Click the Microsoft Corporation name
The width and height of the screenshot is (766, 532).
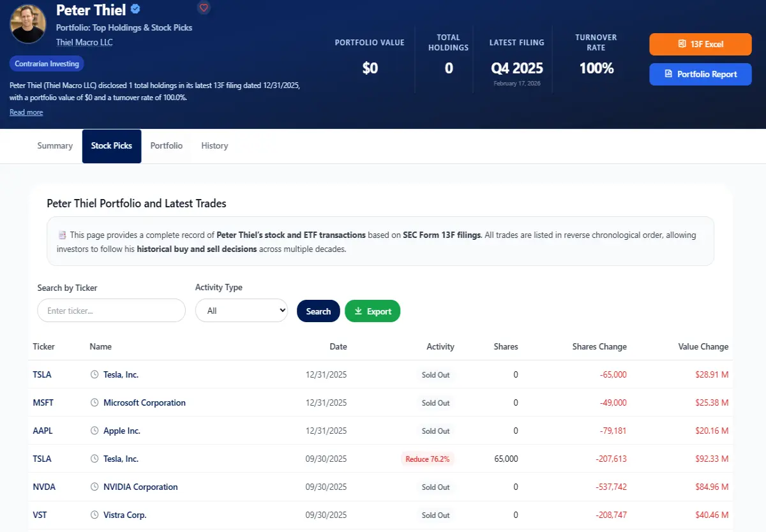(x=144, y=403)
